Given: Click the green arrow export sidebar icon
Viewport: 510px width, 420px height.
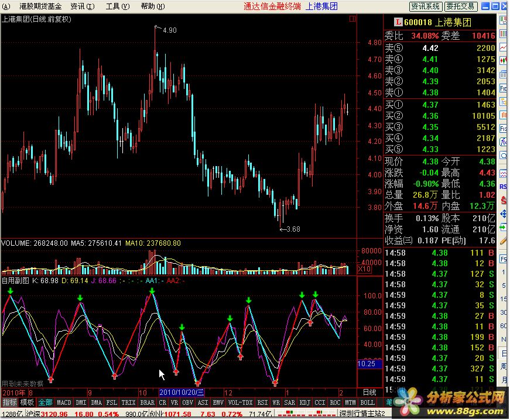Looking at the screenshot, I should [503, 227].
